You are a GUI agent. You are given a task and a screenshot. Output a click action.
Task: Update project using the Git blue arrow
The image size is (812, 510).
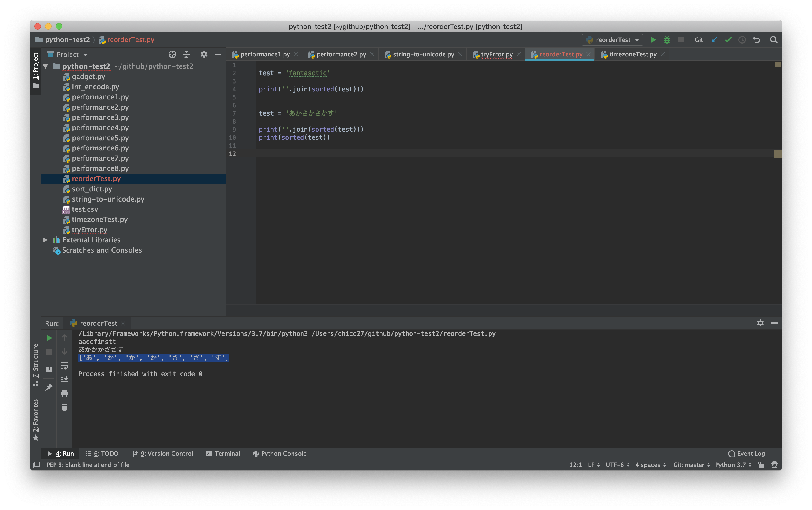(714, 40)
